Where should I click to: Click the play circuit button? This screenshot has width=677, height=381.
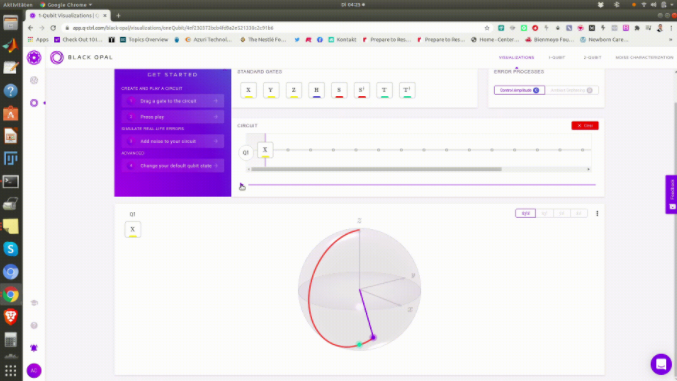click(x=242, y=186)
